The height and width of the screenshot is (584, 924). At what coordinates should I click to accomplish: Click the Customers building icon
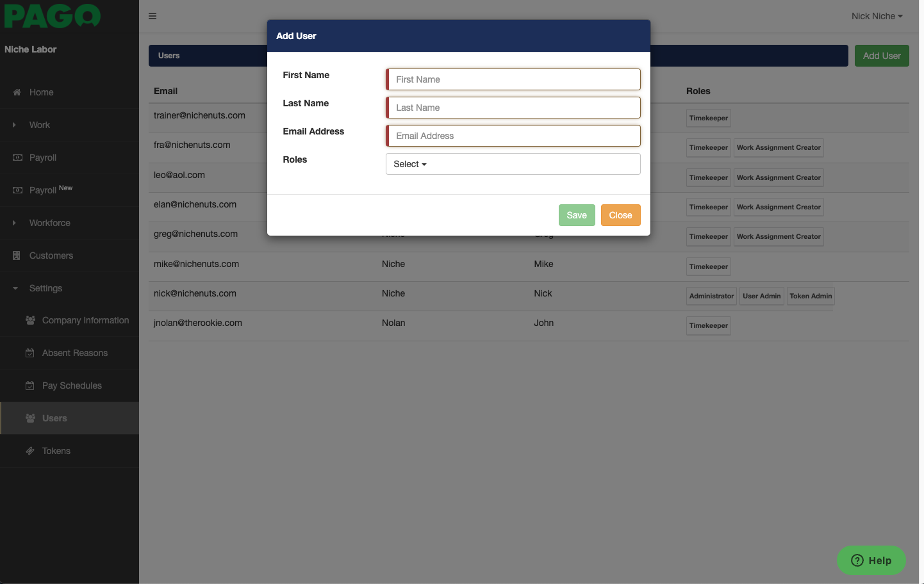pyautogui.click(x=17, y=255)
